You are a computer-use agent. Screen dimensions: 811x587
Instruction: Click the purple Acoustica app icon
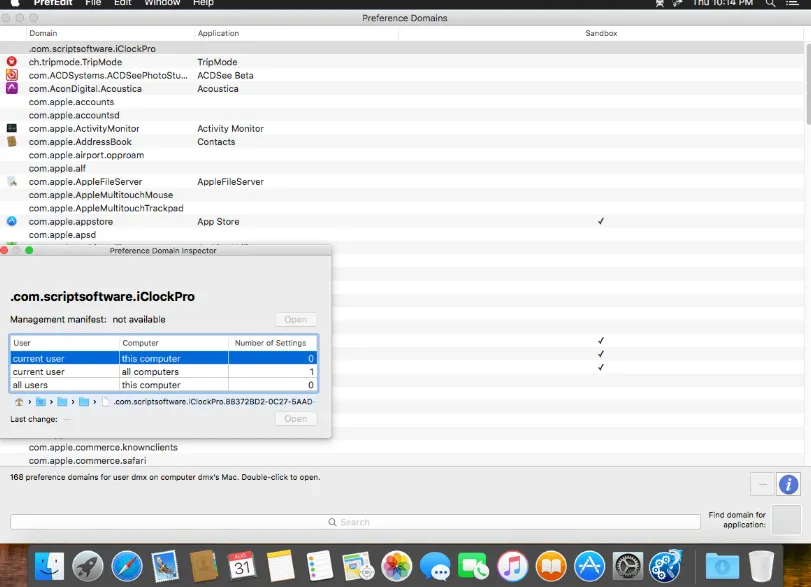click(x=11, y=88)
